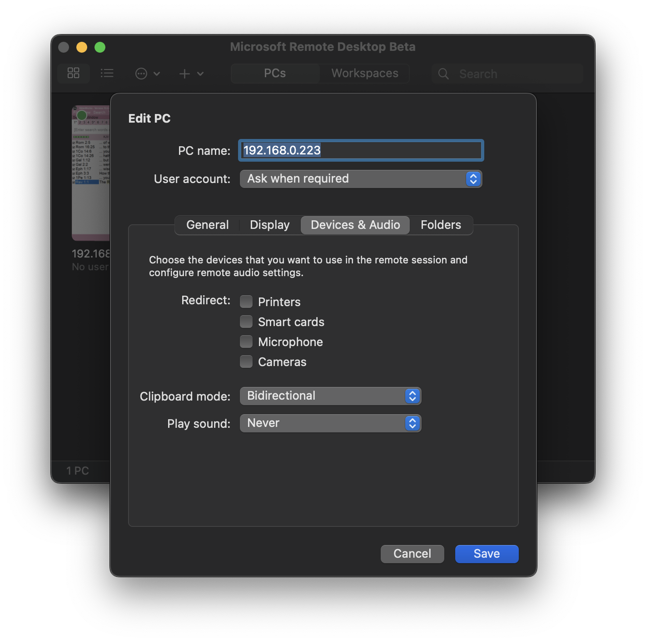Click the PC name input field
The height and width of the screenshot is (644, 646).
coord(361,150)
